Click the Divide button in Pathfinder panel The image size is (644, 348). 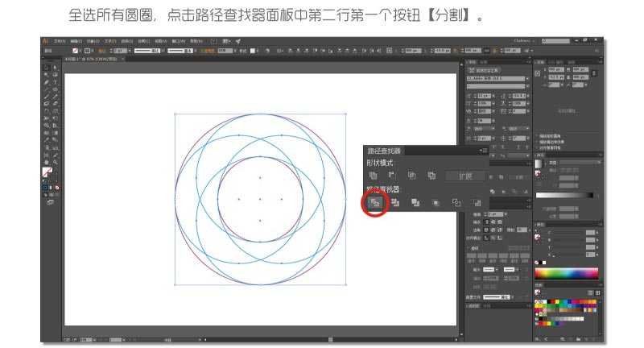(375, 202)
